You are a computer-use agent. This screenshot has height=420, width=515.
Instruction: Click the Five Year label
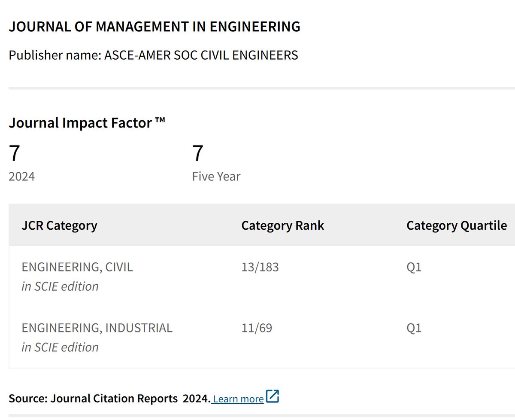click(216, 177)
